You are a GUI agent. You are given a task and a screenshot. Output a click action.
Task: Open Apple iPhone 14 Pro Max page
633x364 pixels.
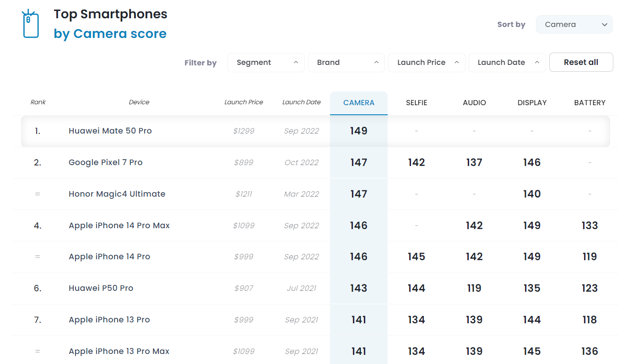(x=119, y=225)
